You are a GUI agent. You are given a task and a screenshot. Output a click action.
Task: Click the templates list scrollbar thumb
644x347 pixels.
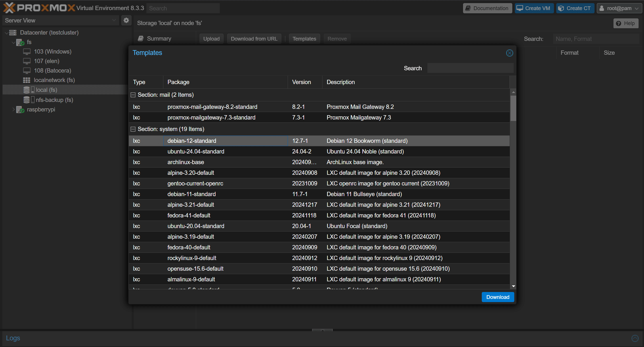(513, 108)
